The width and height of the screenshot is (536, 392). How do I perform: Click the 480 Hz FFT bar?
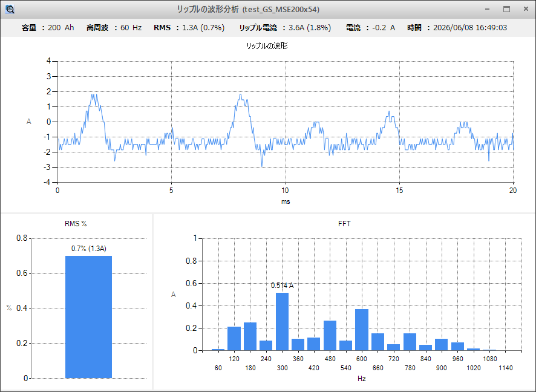(x=330, y=336)
